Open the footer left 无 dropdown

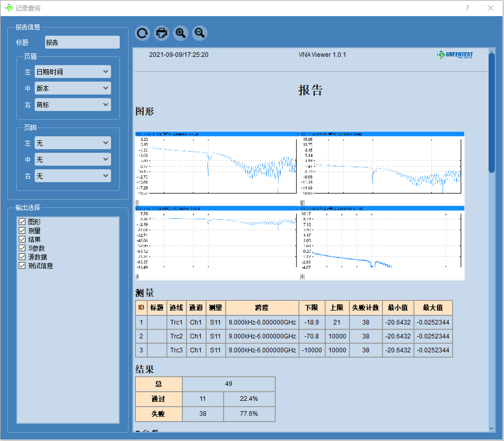point(73,143)
